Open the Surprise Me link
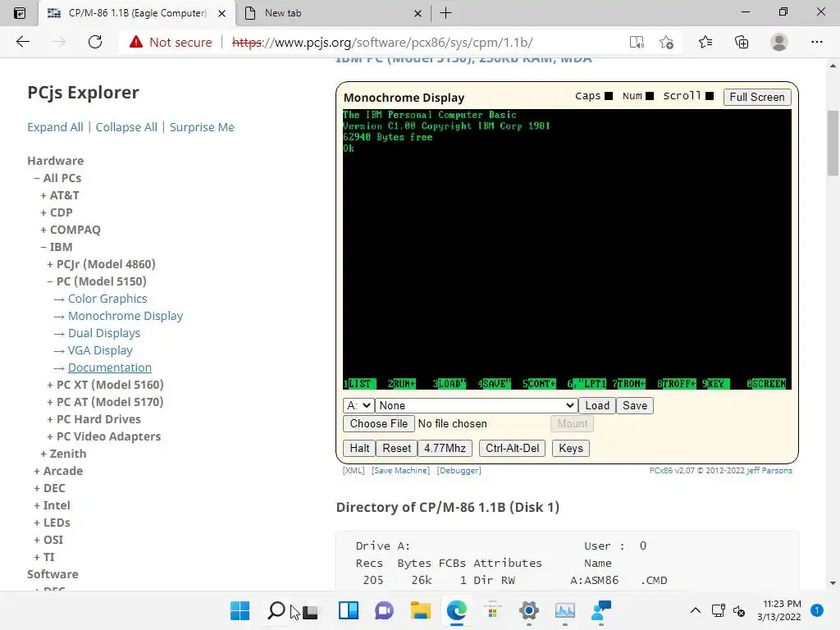This screenshot has height=630, width=840. (x=202, y=127)
